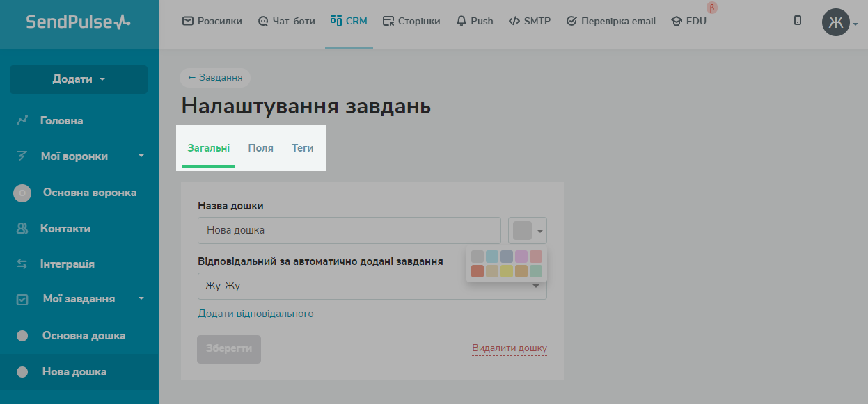This screenshot has width=868, height=404.
Task: Pick the pink color swatch
Action: (x=536, y=257)
